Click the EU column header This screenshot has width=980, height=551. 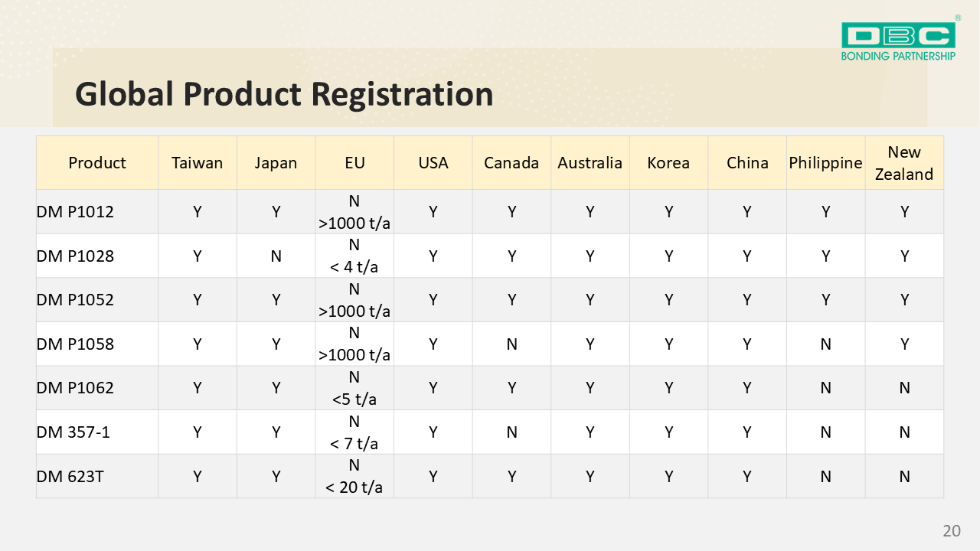pyautogui.click(x=354, y=163)
